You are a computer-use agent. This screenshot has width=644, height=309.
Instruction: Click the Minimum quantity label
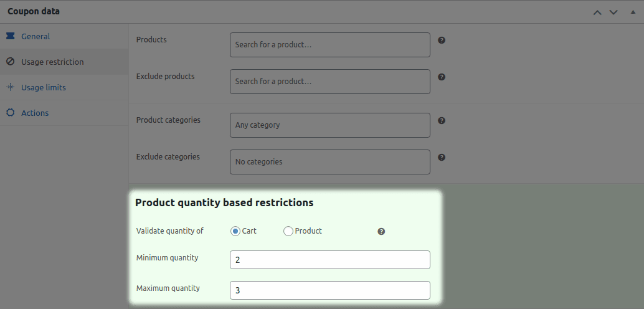[167, 258]
